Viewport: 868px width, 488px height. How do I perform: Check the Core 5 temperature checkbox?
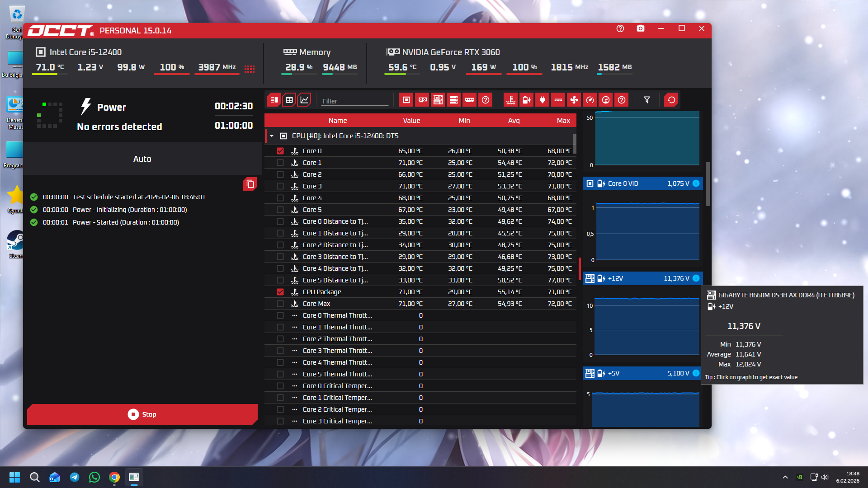click(280, 210)
